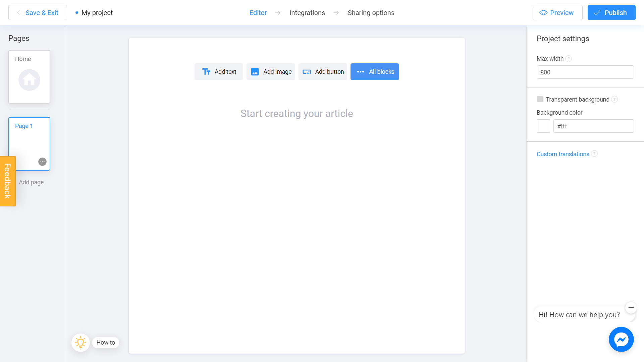Open All blocks panel

coord(375,72)
